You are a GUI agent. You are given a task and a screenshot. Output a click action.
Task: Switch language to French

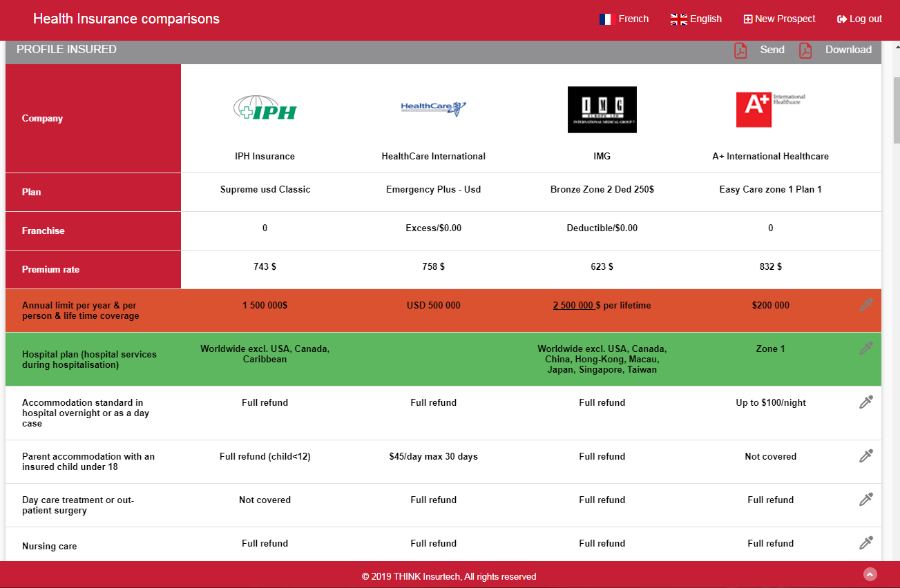(x=624, y=19)
